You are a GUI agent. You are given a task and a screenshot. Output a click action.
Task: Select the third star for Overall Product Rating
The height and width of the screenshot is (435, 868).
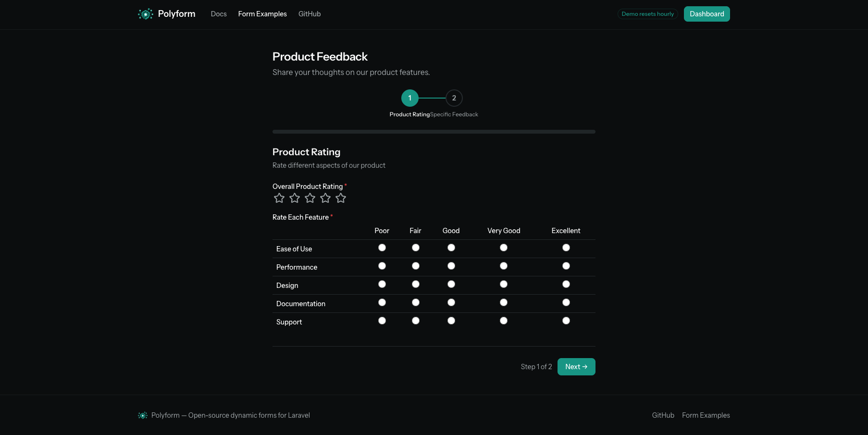tap(310, 198)
